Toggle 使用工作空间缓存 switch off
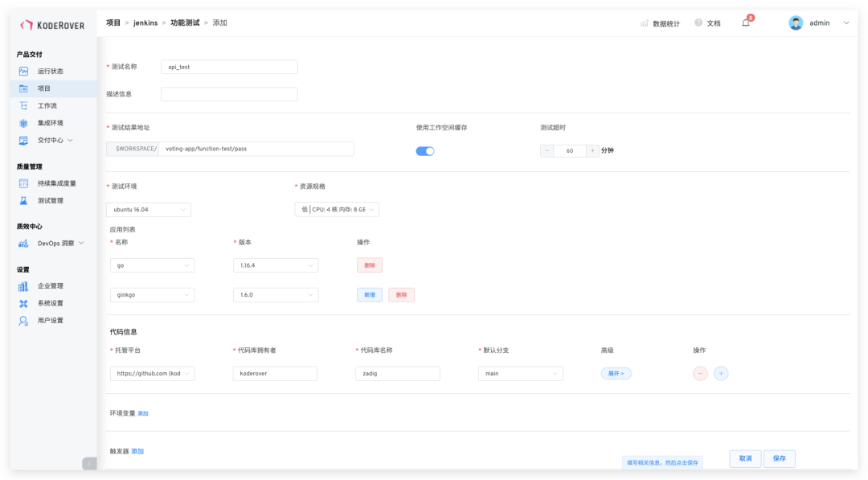Screen dimensions: 868x480 425,151
